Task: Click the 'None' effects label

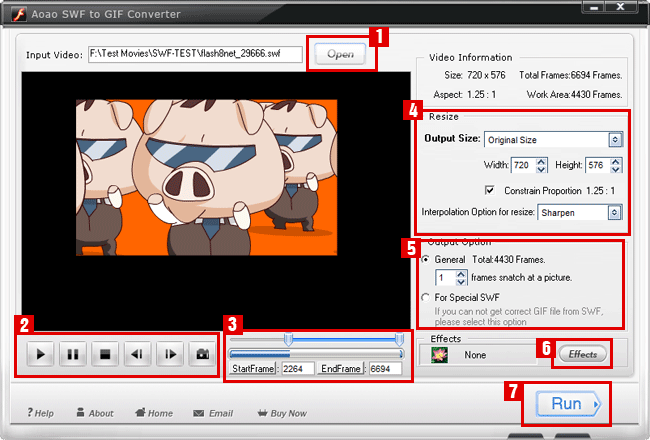Action: (475, 355)
